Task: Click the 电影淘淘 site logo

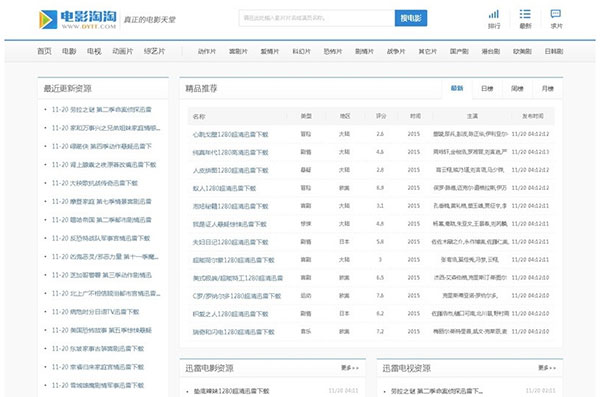Action: pos(78,20)
